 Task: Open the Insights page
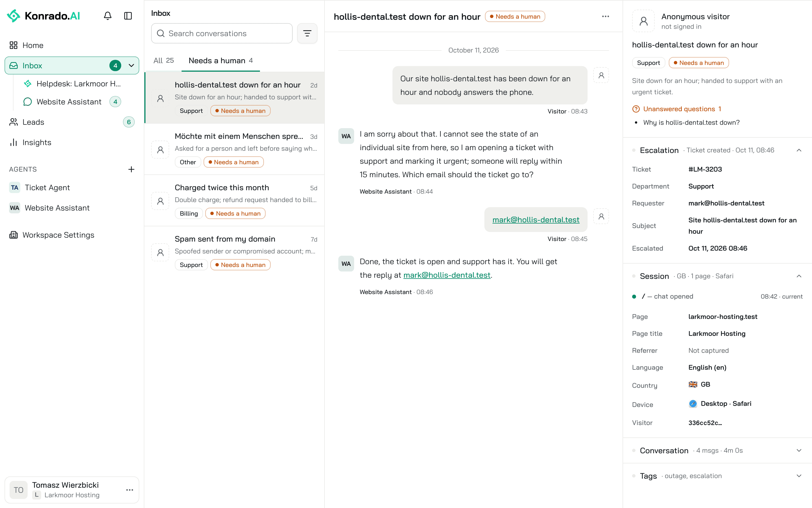pyautogui.click(x=72, y=143)
